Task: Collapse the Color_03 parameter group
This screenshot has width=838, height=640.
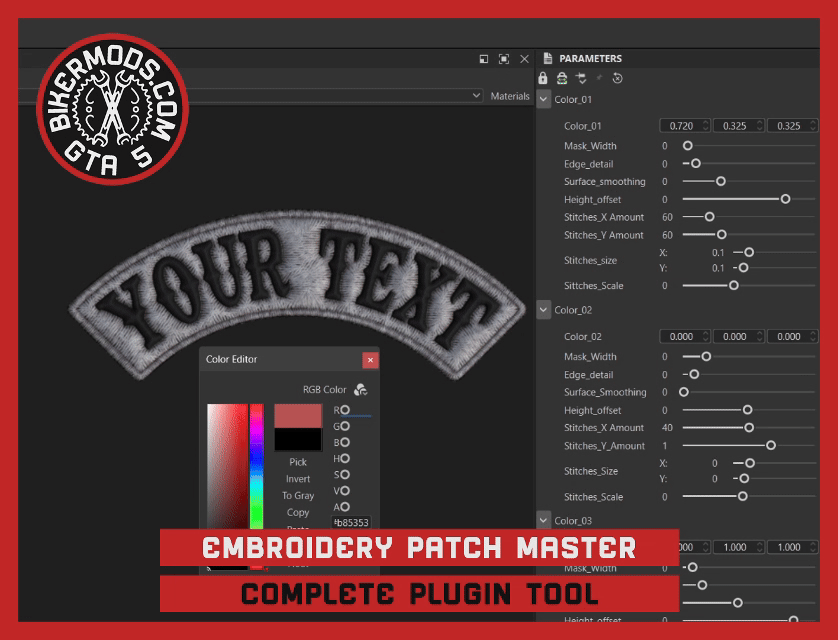Action: [x=544, y=521]
